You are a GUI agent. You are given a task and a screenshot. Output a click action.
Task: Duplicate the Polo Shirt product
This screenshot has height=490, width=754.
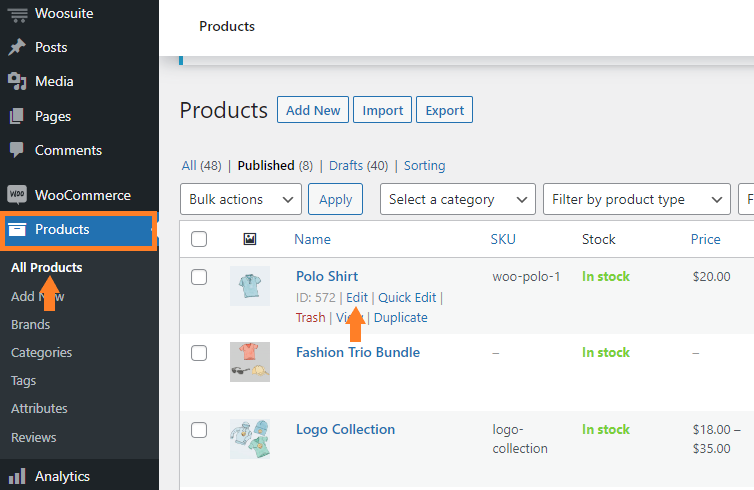point(401,318)
